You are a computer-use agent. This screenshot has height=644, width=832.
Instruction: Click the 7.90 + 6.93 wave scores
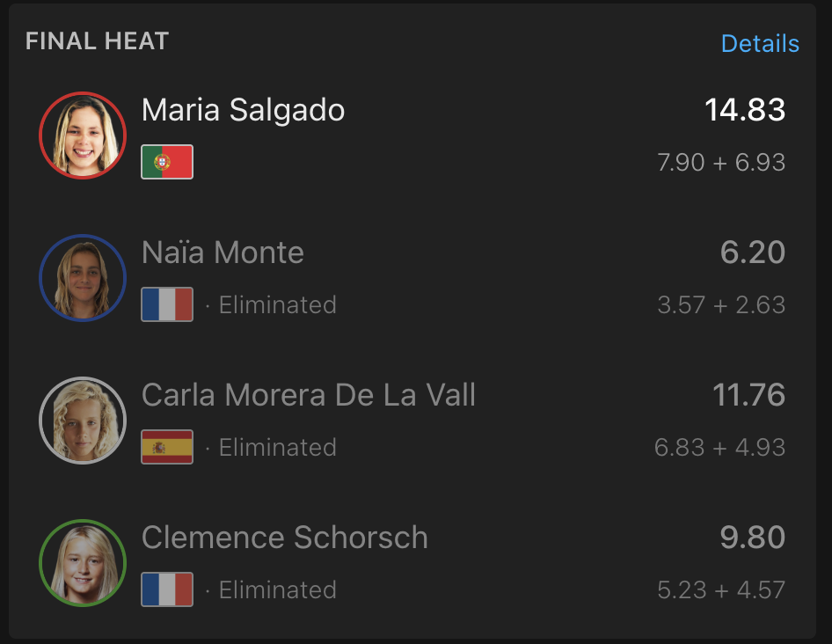pyautogui.click(x=721, y=163)
